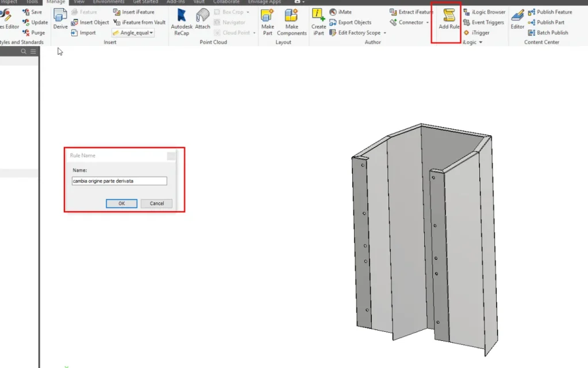Click Add Rule in iLogic panel

[x=449, y=20]
